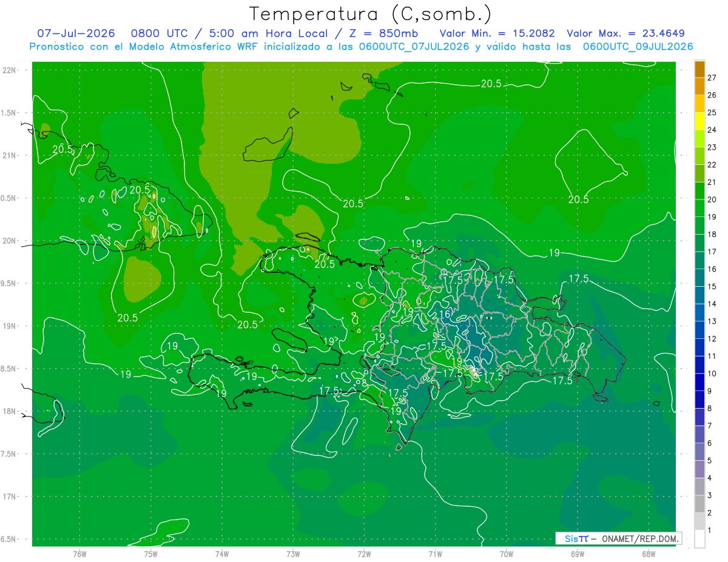728x562 pixels.
Task: Click the "73W" longitude label
Action: click(x=293, y=554)
